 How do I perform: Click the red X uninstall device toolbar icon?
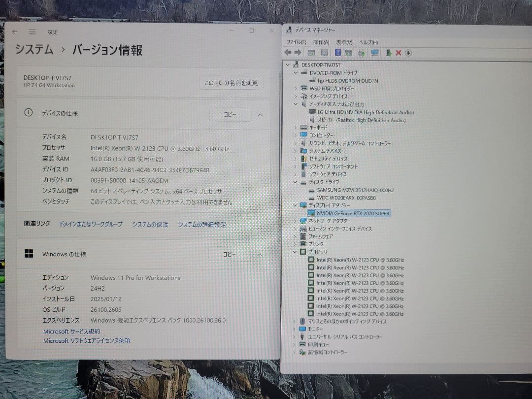click(x=398, y=53)
